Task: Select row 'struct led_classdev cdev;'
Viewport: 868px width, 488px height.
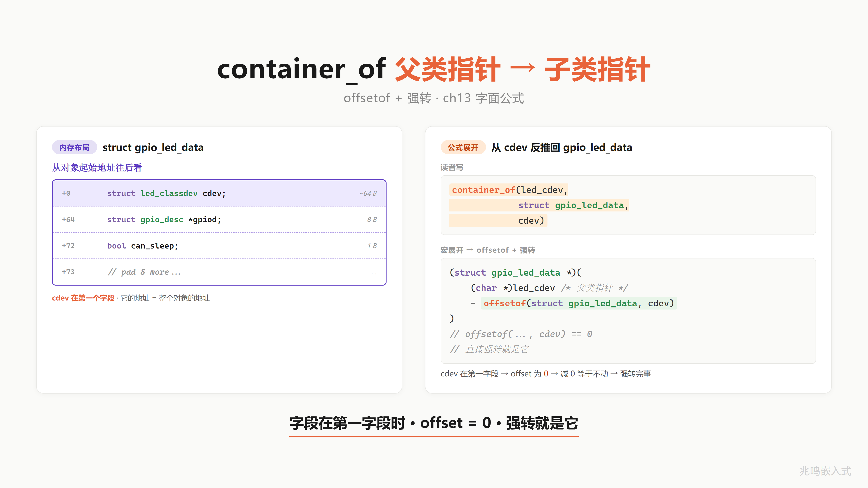Action: tap(219, 193)
